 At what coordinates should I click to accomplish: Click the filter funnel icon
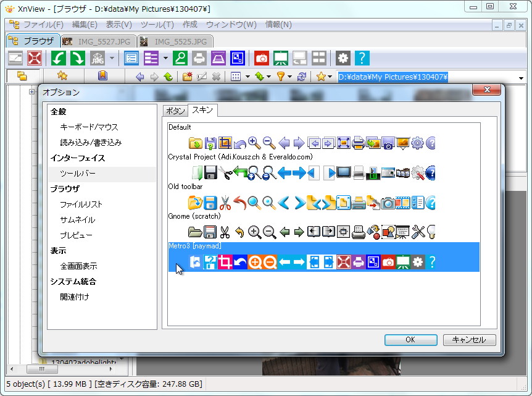(281, 77)
